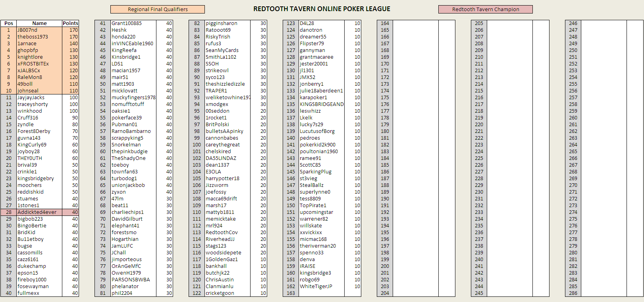Select the 1arnace name cell
Image resolution: width=644 pixels, height=302 pixels.
point(39,44)
